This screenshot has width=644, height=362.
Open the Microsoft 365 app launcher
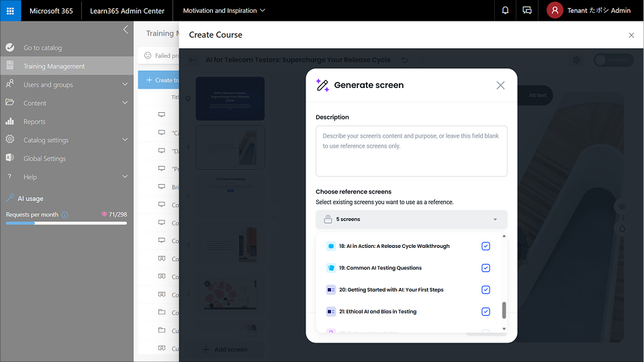(x=10, y=11)
